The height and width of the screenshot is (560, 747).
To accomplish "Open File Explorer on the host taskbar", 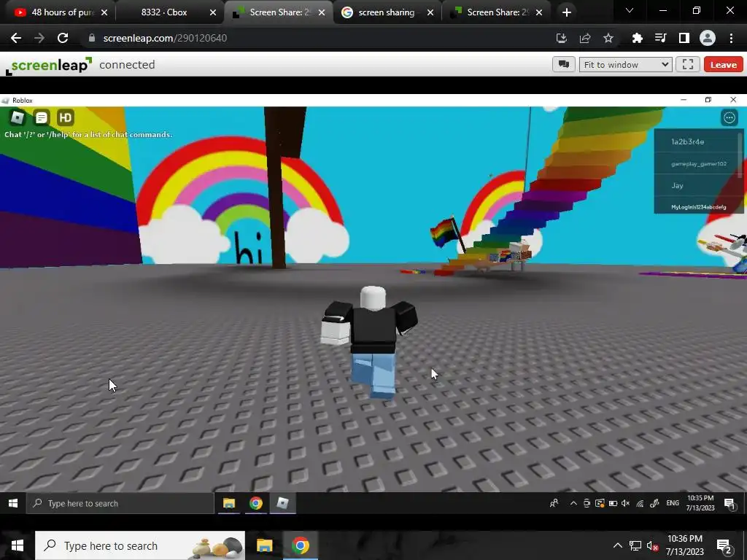I will [x=264, y=545].
